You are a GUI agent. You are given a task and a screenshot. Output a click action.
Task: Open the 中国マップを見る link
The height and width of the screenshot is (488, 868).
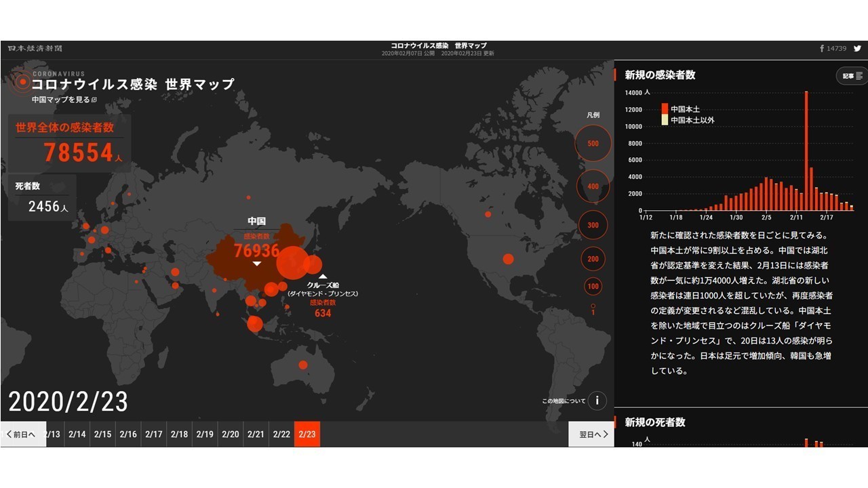coord(64,100)
